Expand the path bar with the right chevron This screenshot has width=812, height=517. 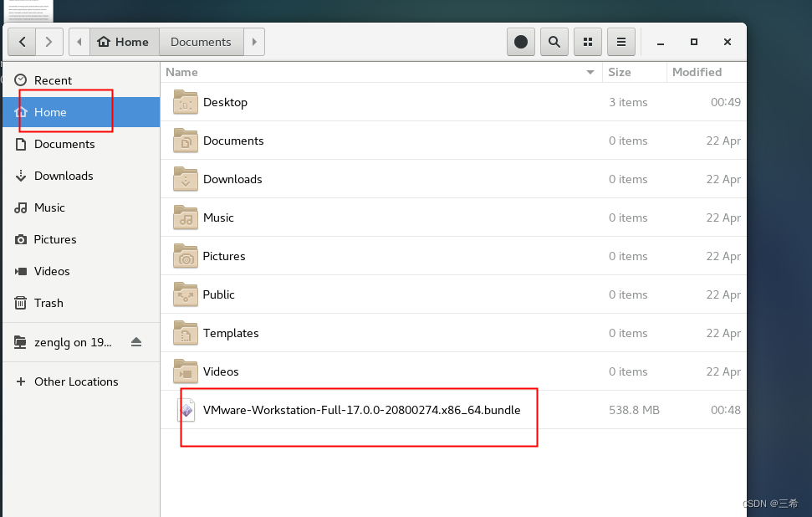(254, 41)
